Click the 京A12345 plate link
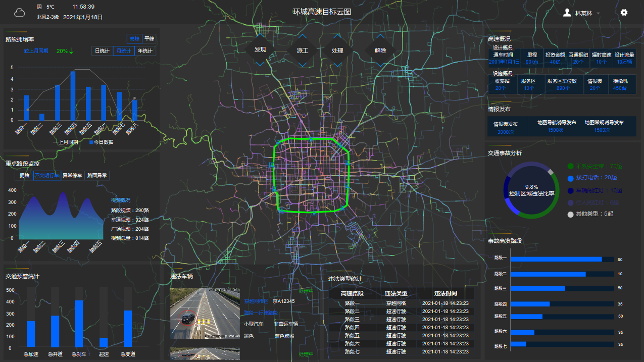This screenshot has height=362, width=644. [x=283, y=301]
